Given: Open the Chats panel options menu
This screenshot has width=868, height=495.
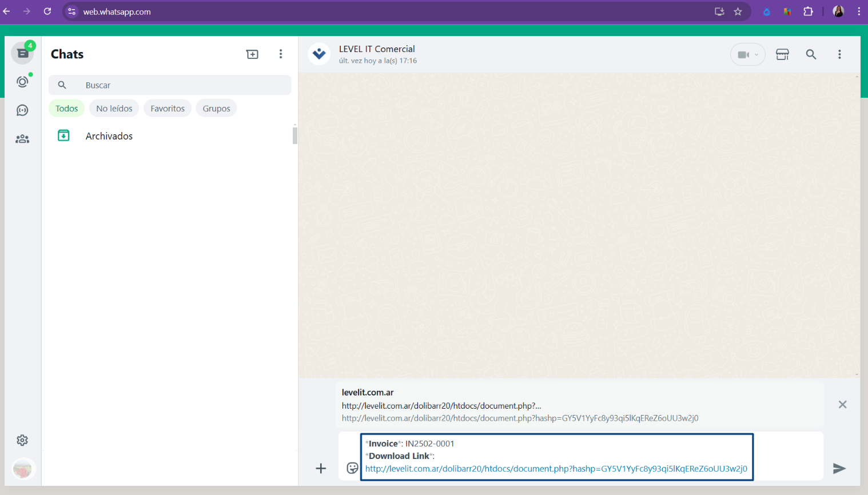Looking at the screenshot, I should 281,54.
